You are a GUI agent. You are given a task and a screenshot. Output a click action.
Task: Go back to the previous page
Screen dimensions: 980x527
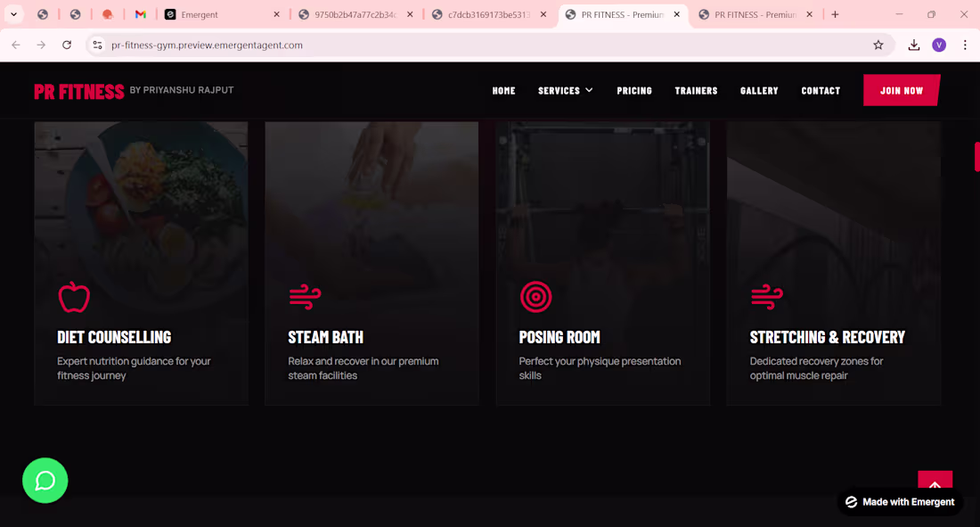tap(16, 45)
